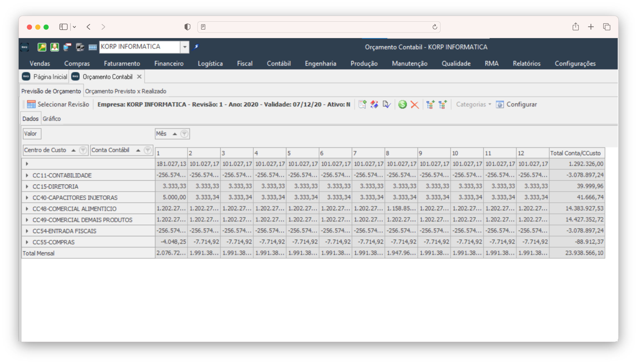Toggle the Centro de Custo filter icon
This screenshot has width=638, height=364.
[83, 150]
